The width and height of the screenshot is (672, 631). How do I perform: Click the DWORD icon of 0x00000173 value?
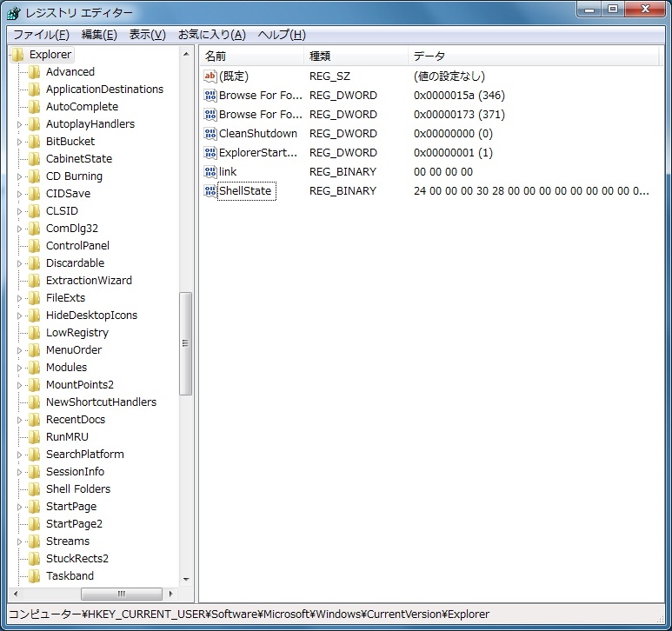[210, 115]
